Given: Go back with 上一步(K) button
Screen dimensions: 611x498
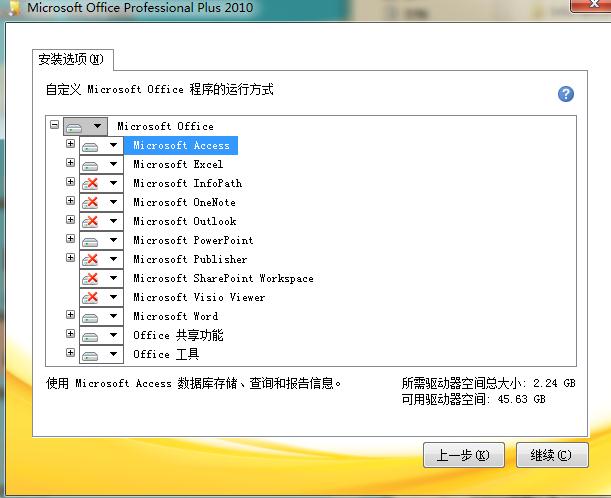Looking at the screenshot, I should pyautogui.click(x=464, y=455).
